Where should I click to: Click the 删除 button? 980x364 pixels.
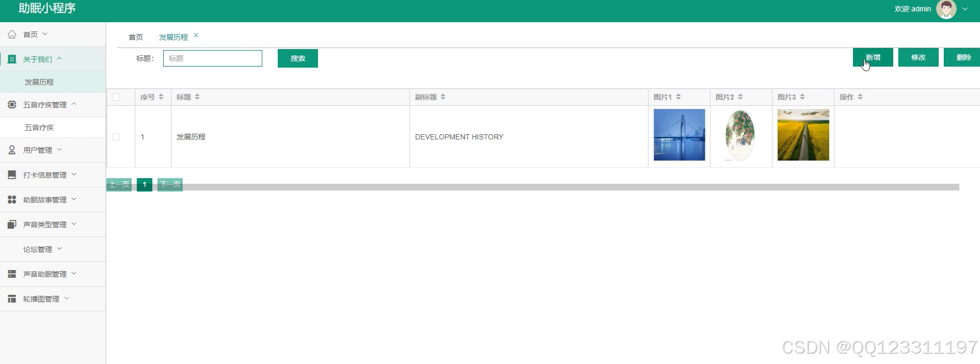click(962, 57)
